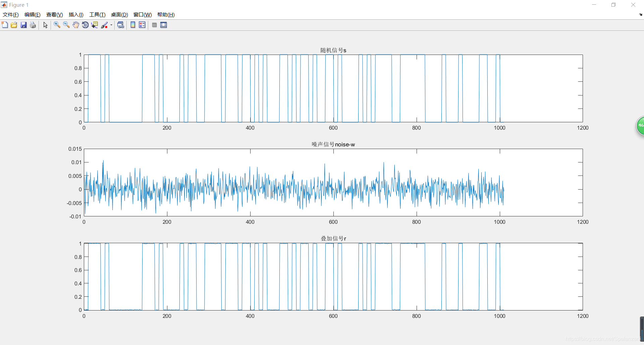Select the Edit Plot arrow tool

pos(45,25)
